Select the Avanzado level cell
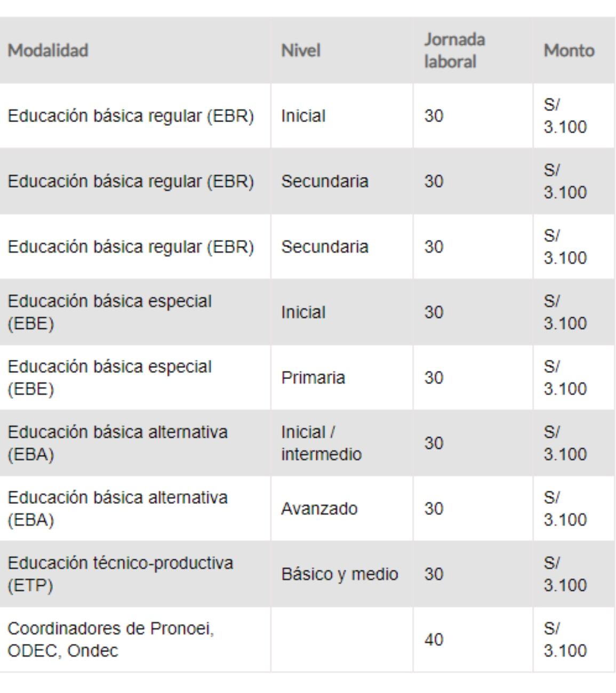 point(319,509)
